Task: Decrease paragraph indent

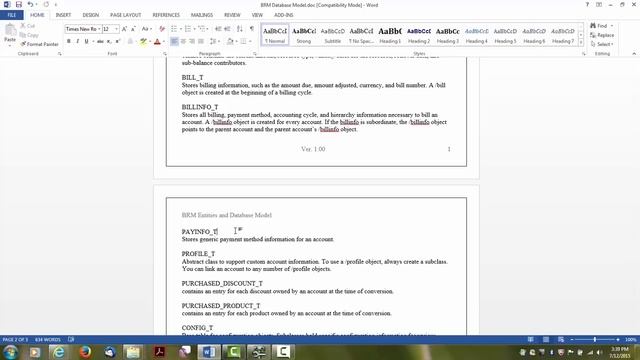Action: (218, 29)
